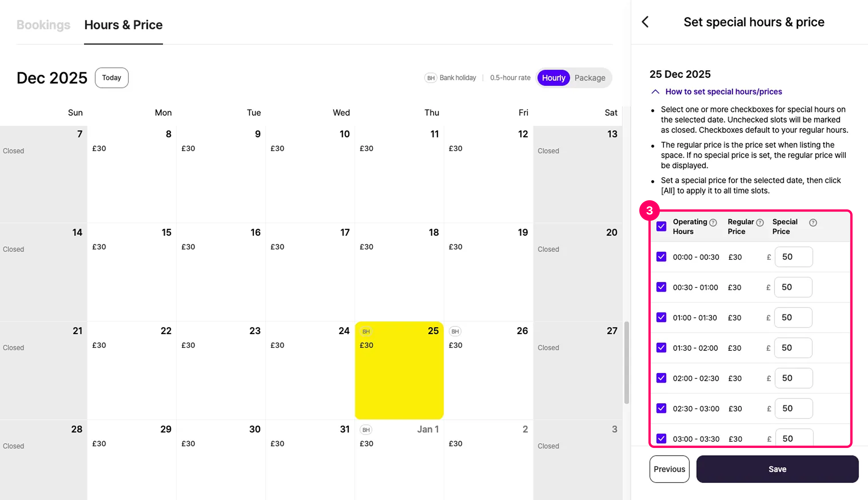
Task: Click help icon next to Special Price
Action: (x=813, y=223)
